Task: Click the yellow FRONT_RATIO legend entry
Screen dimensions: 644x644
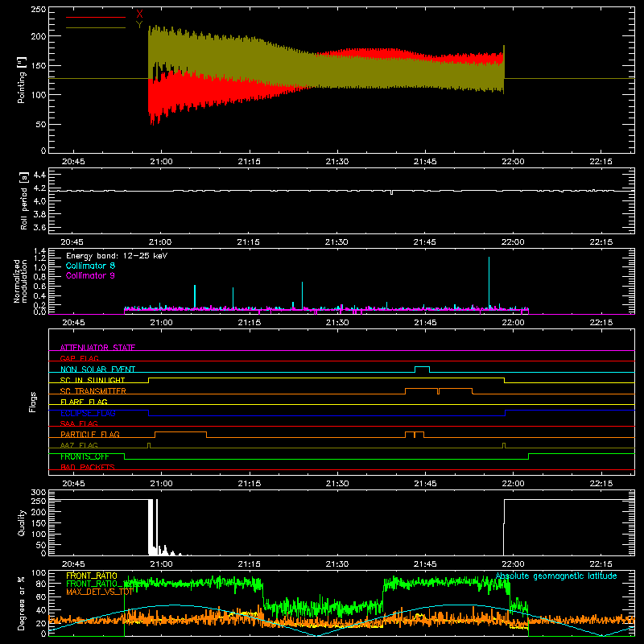Action: (92, 576)
